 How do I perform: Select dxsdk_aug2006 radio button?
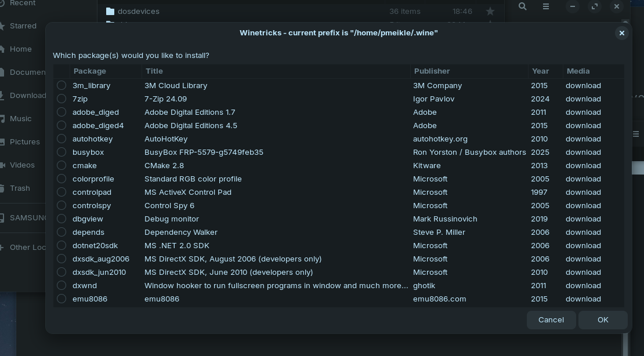[61, 259]
